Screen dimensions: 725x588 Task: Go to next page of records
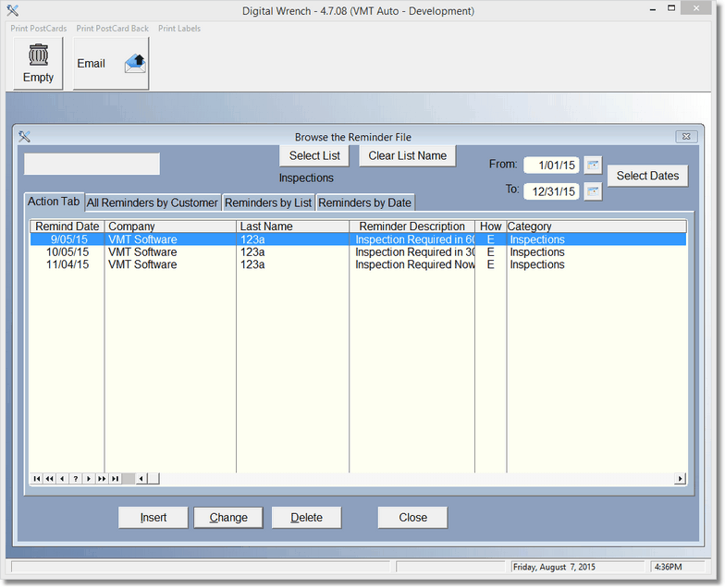[102, 479]
